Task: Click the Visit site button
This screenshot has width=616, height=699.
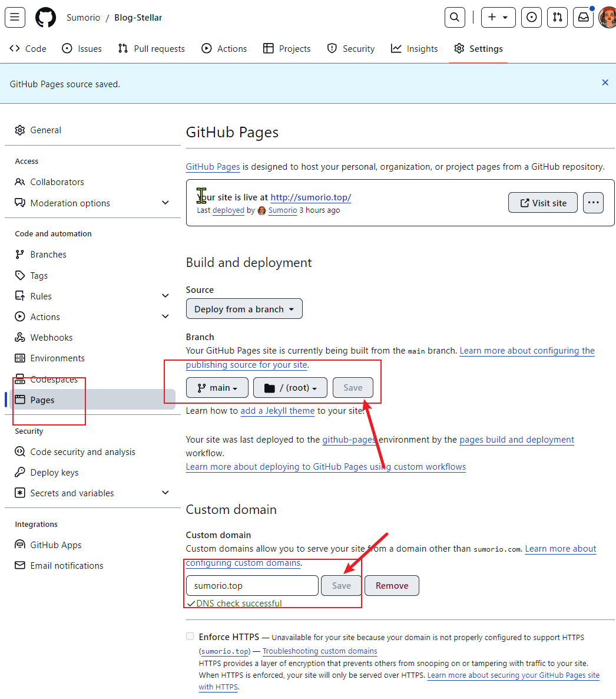Action: [543, 203]
